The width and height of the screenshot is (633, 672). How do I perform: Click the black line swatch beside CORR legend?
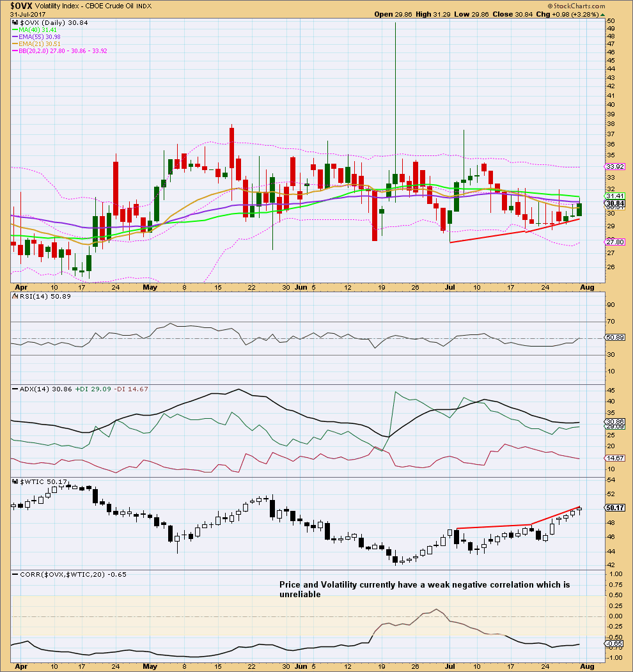(15, 574)
